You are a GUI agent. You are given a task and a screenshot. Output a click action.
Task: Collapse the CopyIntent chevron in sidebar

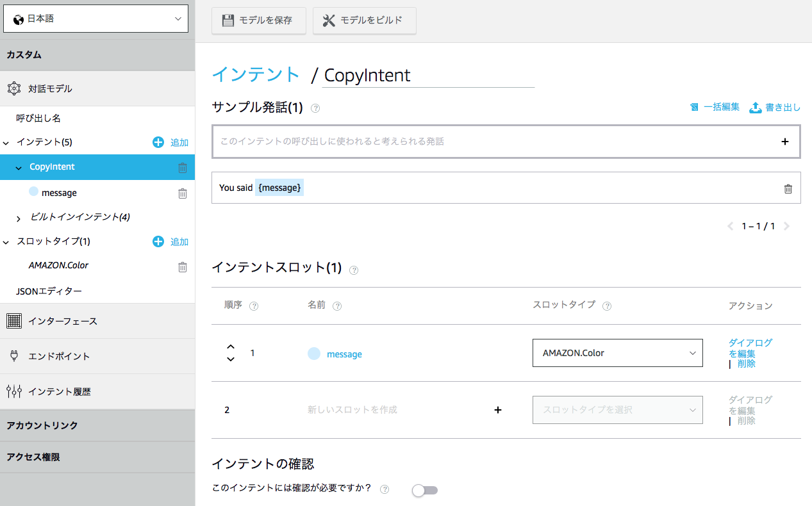coord(19,167)
